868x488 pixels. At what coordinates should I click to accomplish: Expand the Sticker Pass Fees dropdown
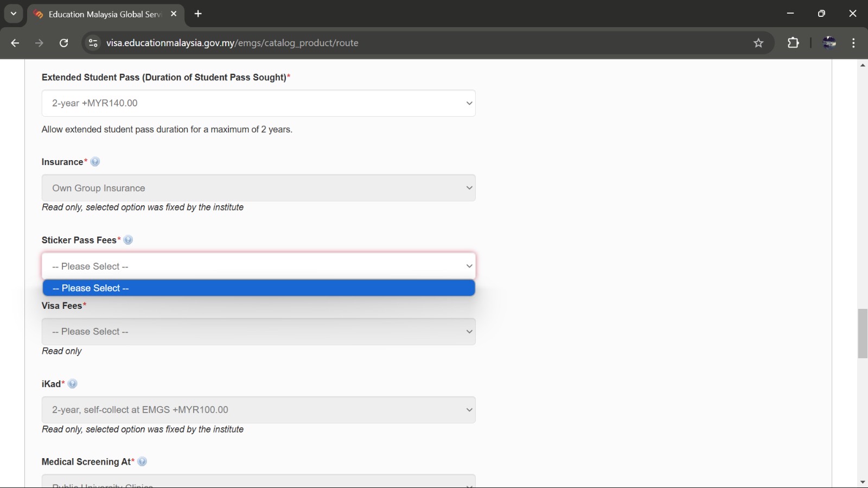tap(258, 266)
